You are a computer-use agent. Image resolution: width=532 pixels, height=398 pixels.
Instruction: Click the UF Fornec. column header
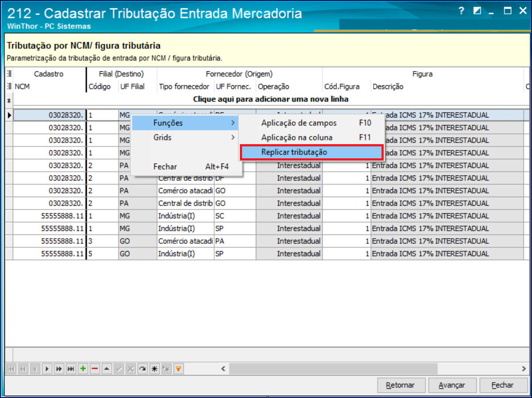[x=235, y=87]
